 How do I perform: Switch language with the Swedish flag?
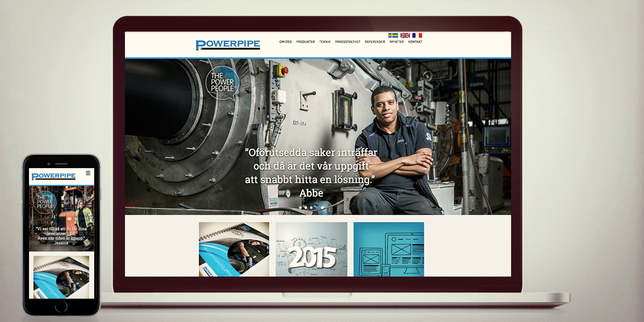click(393, 35)
